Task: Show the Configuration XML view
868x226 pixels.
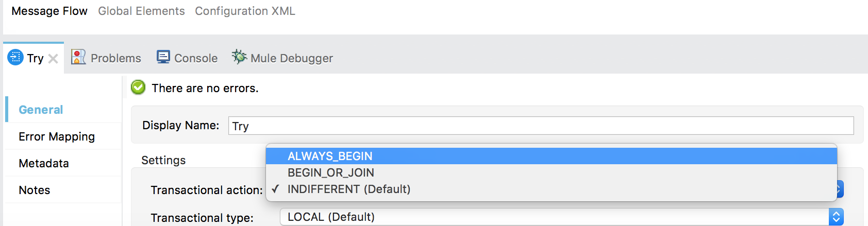Action: pos(245,11)
